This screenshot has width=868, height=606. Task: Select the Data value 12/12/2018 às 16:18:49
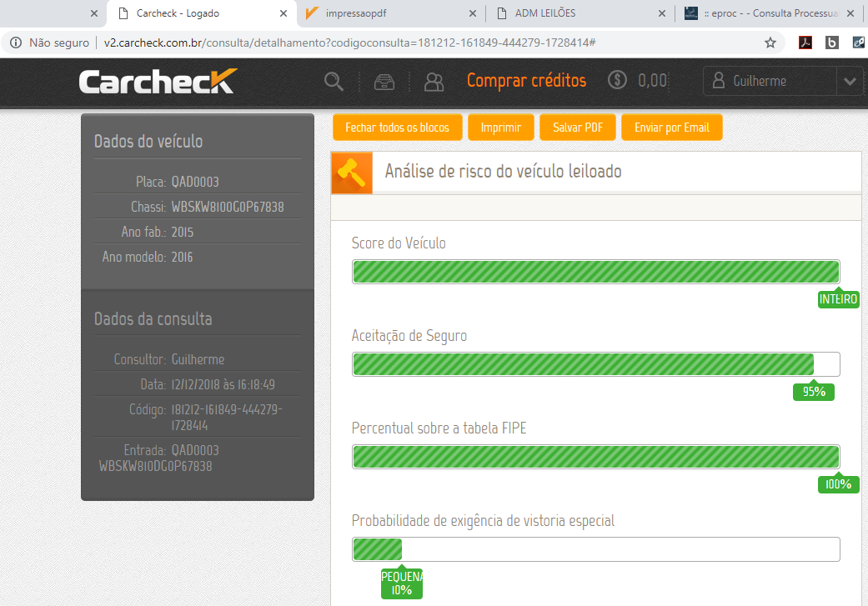(x=223, y=384)
